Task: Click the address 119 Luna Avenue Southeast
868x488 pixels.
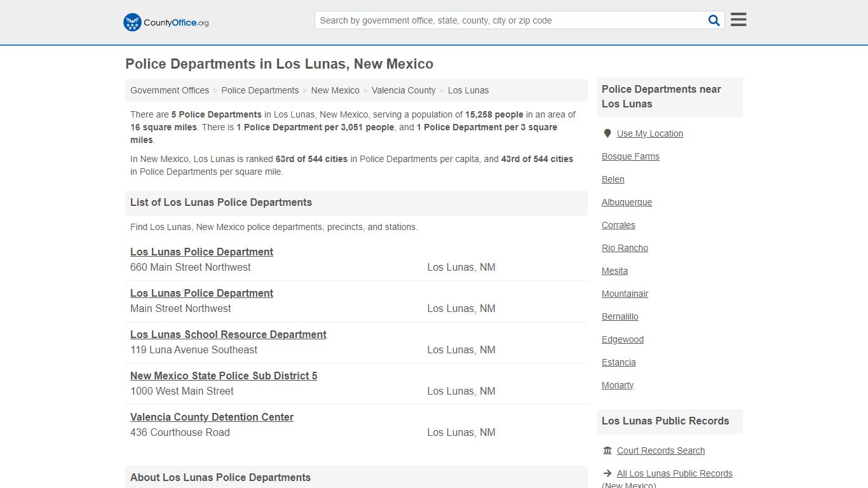Action: (194, 350)
